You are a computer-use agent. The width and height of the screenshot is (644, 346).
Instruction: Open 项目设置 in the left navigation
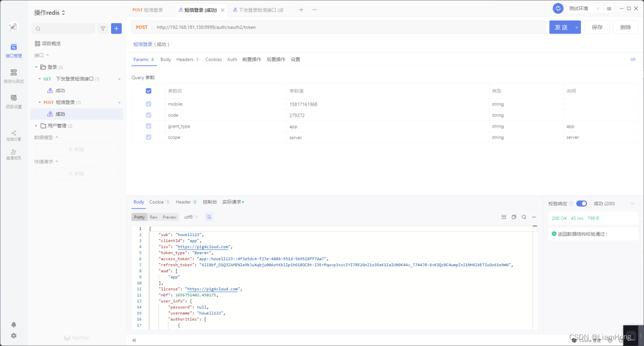(x=14, y=101)
